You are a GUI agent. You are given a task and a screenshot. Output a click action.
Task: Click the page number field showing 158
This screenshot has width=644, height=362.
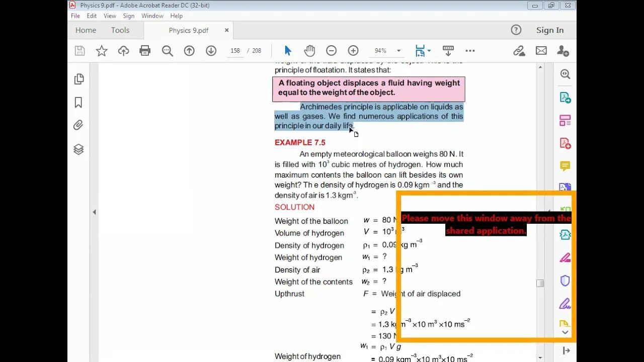tap(235, 51)
